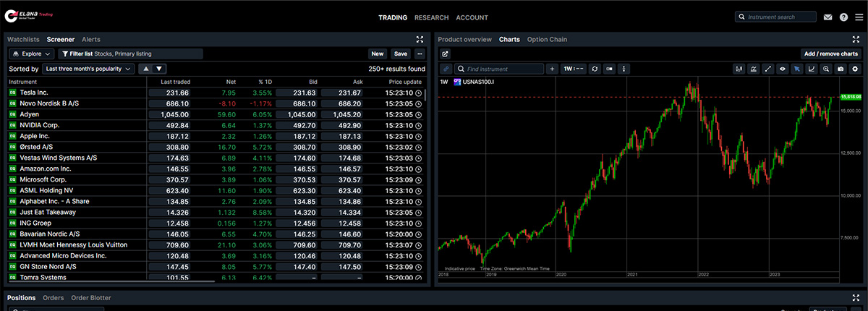Click the plus icon beside Find instrument
Image resolution: width=868 pixels, height=311 pixels.
click(552, 69)
